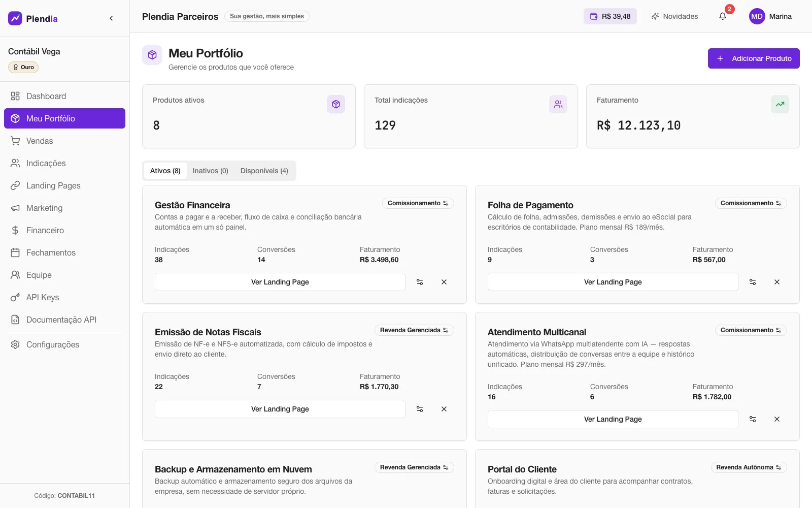812x508 pixels.
Task: Click the API Keys key icon
Action: click(15, 297)
